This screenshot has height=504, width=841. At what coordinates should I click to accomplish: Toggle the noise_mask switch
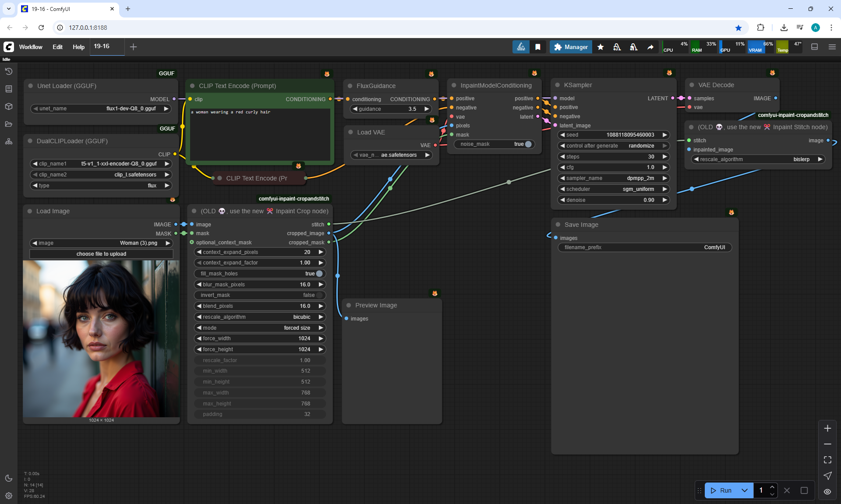tap(528, 144)
